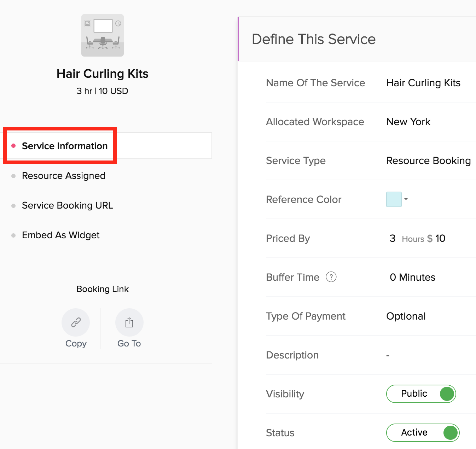Click the 0 Minutes buffer time value
The image size is (476, 449).
pos(412,277)
